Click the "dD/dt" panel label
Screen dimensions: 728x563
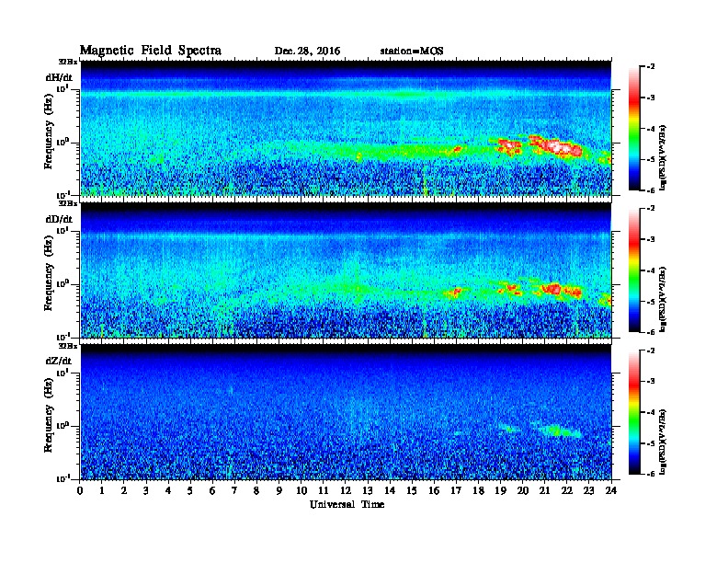[x=59, y=219]
